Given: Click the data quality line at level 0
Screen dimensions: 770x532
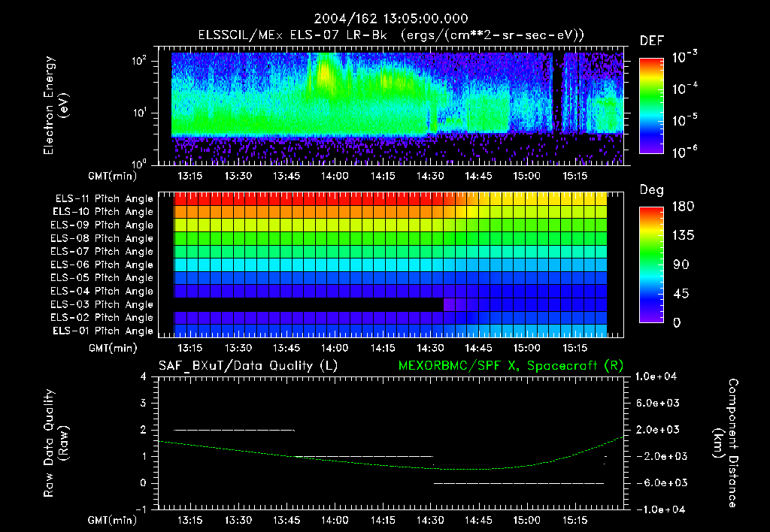Looking at the screenshot, I should [519, 483].
